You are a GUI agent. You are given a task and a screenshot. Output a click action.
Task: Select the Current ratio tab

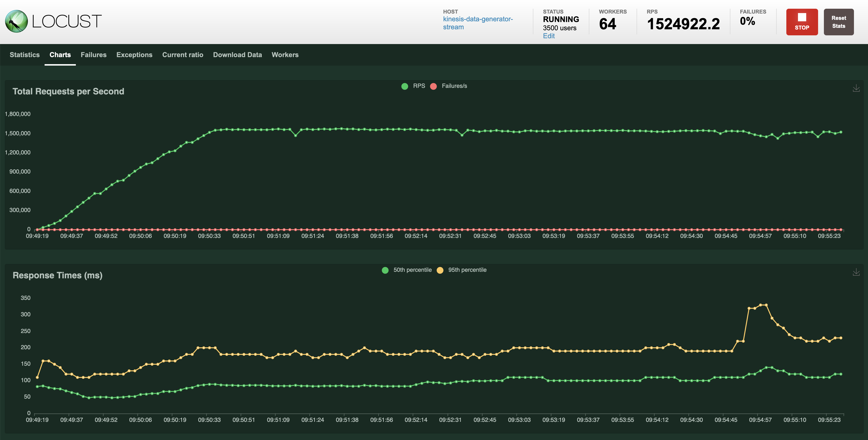(x=183, y=55)
